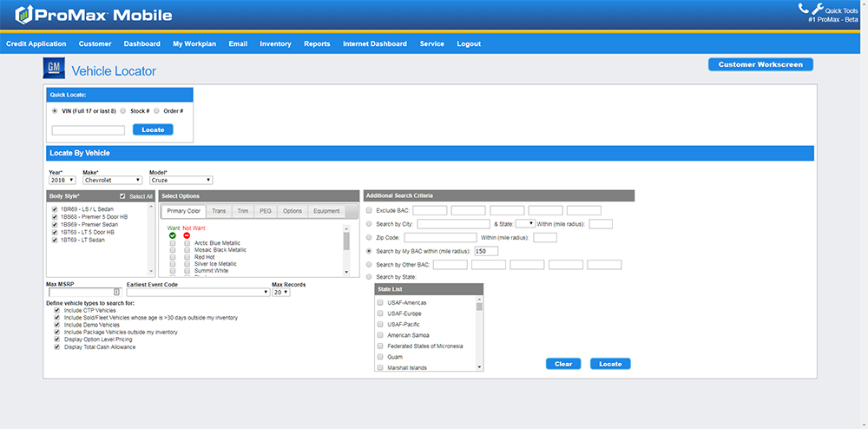Switch to the Trans tab
This screenshot has width=868, height=429.
click(x=219, y=211)
